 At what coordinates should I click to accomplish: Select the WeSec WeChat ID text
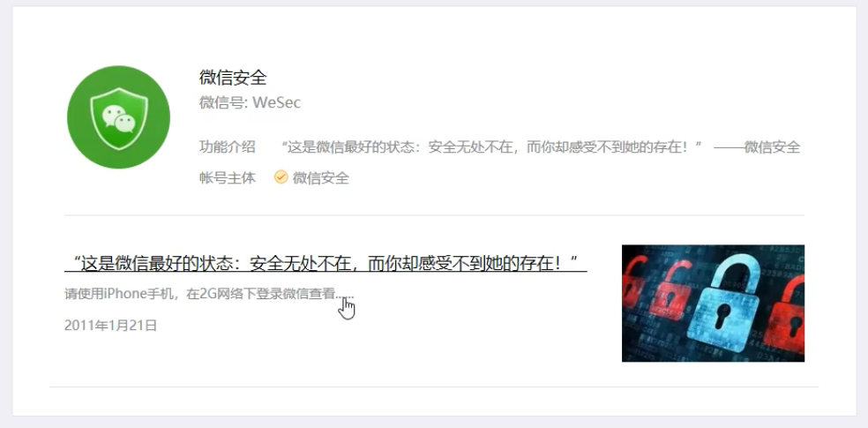277,102
